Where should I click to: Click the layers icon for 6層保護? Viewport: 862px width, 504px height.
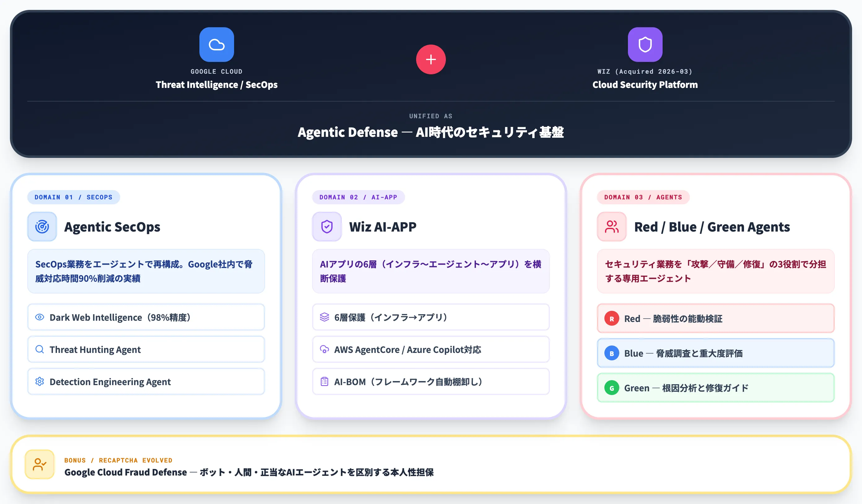click(x=324, y=317)
